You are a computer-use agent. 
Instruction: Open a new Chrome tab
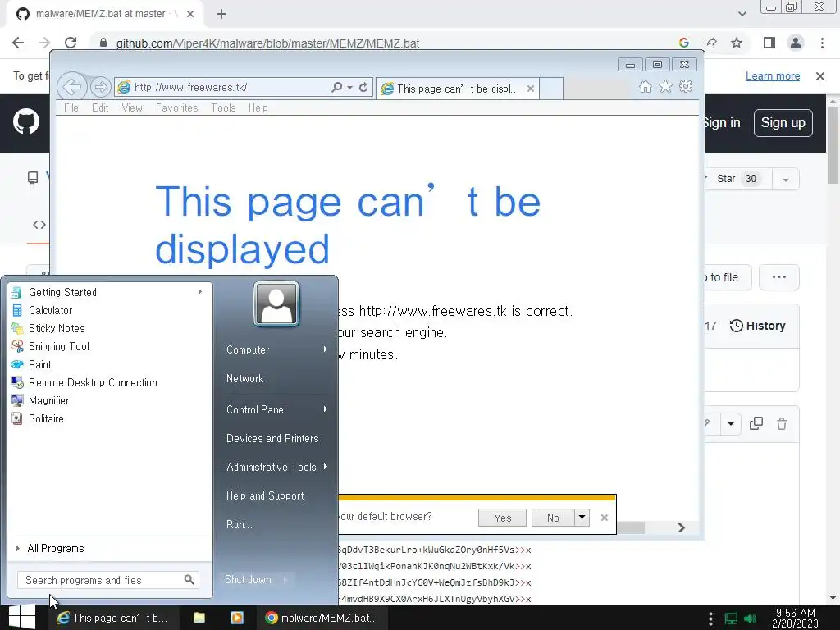221,14
